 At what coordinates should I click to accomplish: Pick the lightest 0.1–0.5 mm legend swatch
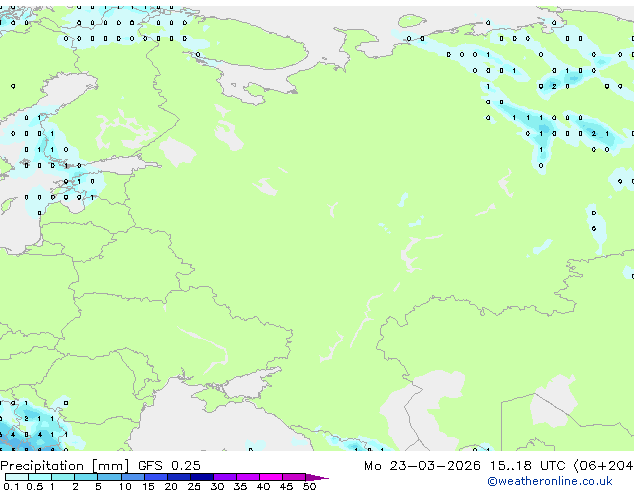click(17, 477)
